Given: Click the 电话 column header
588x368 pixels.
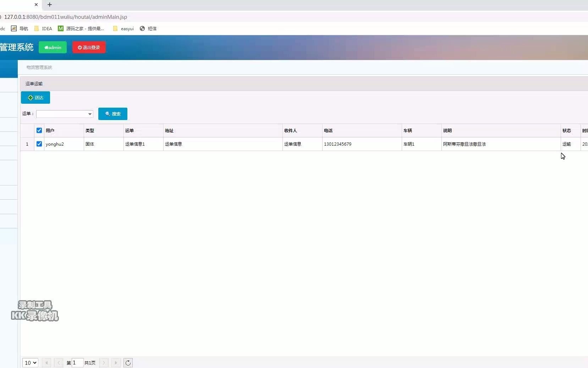Looking at the screenshot, I should click(x=362, y=131).
